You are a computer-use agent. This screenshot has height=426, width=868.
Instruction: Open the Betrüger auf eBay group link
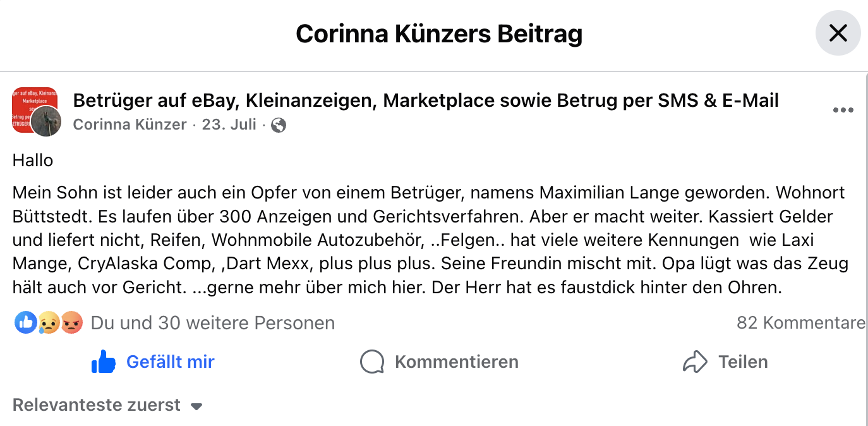(426, 100)
